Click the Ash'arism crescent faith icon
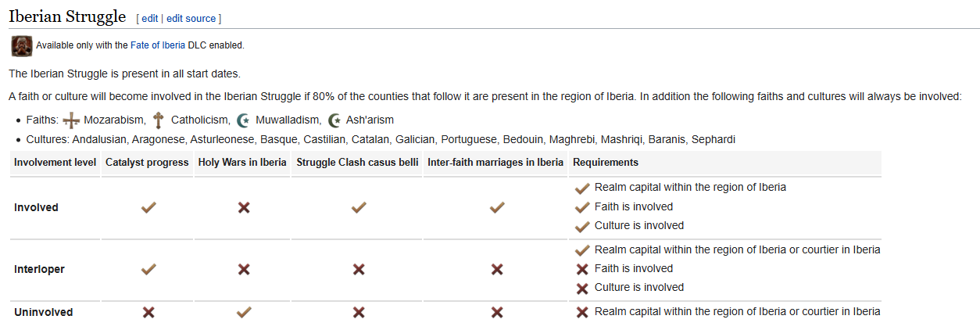The width and height of the screenshot is (980, 330). coord(335,120)
